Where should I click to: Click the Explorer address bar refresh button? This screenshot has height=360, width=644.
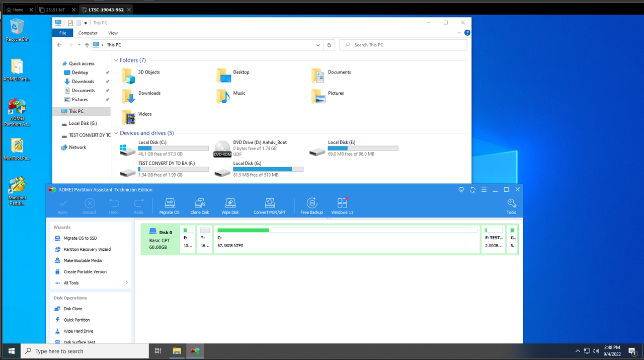[329, 45]
